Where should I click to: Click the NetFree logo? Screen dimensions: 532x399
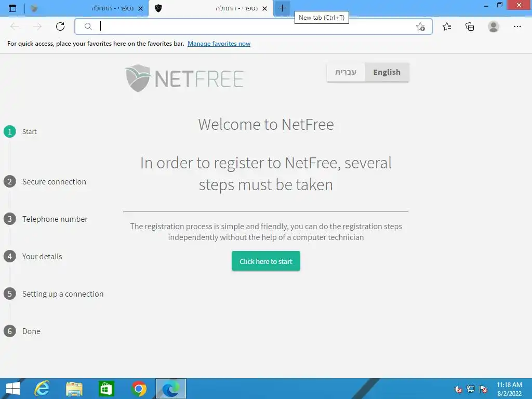coord(184,78)
